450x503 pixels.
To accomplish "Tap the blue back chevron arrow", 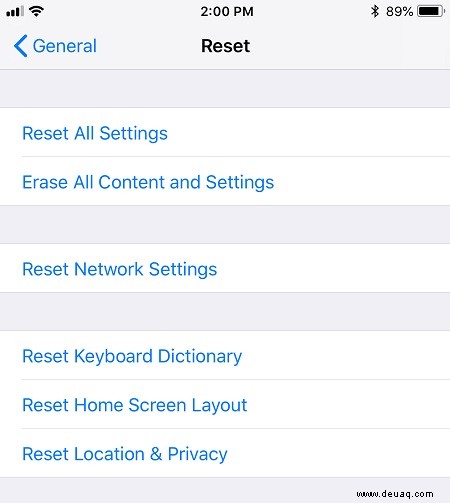I will (20, 46).
